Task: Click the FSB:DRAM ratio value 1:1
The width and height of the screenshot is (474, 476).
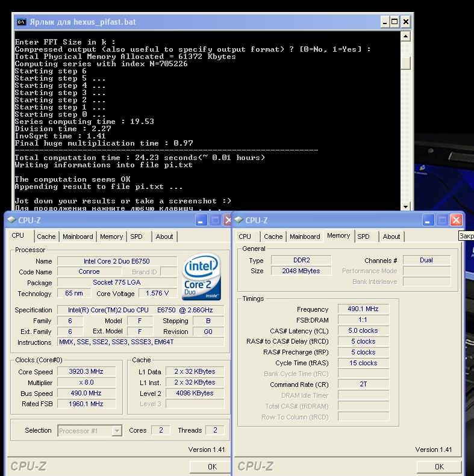Action: pyautogui.click(x=363, y=320)
